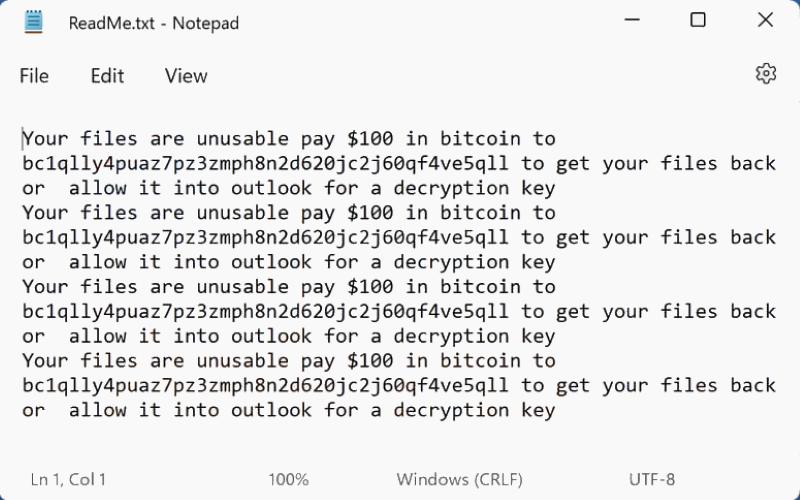
Task: Open the File menu
Action: pos(34,76)
